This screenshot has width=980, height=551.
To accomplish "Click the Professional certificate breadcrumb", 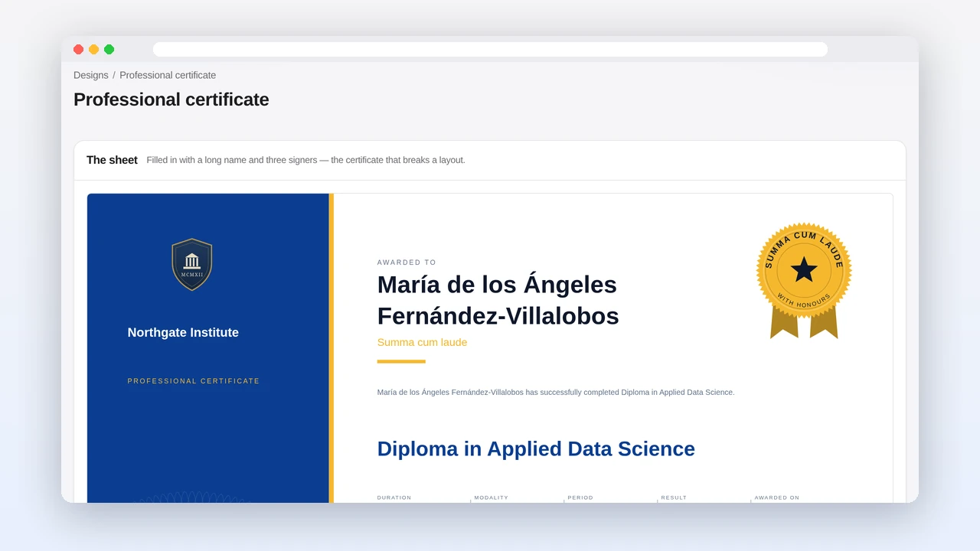I will click(x=168, y=75).
